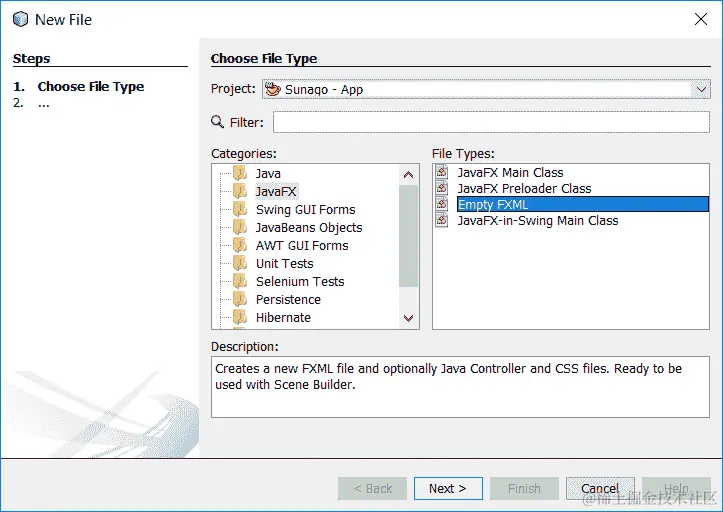Choose JavaFX Main Class file type
This screenshot has height=512, width=723.
click(x=510, y=173)
